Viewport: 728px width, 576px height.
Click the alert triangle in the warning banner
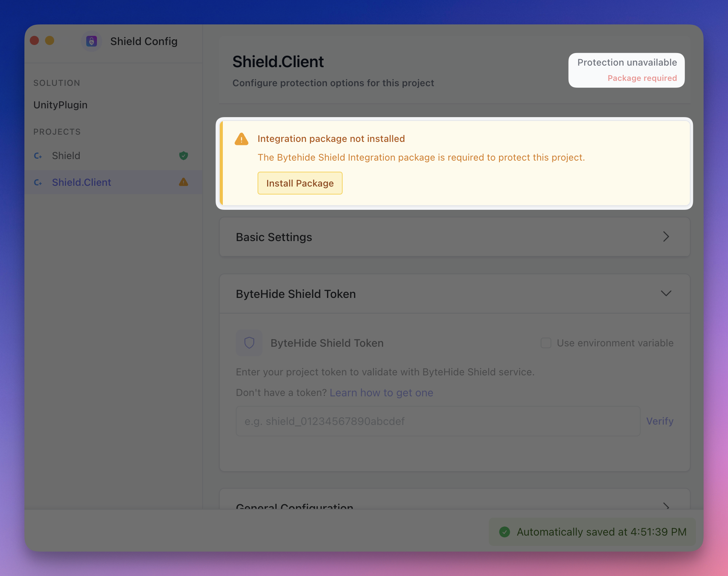[x=242, y=139]
